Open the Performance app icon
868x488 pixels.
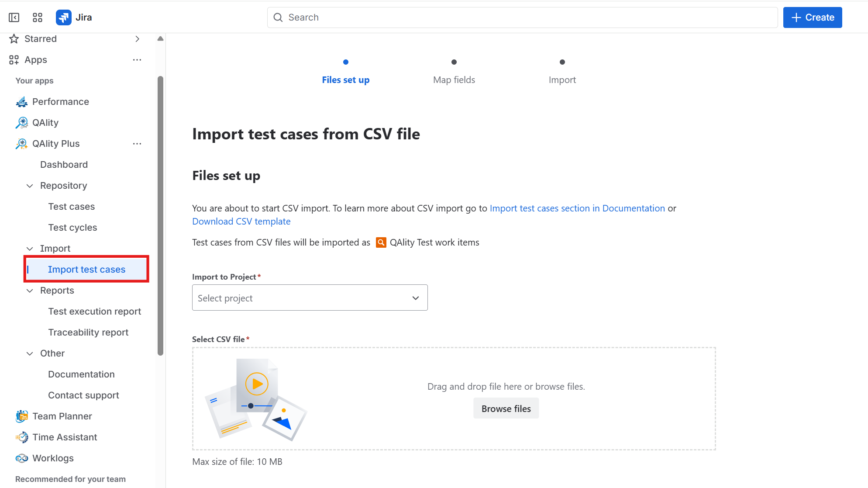click(x=21, y=102)
